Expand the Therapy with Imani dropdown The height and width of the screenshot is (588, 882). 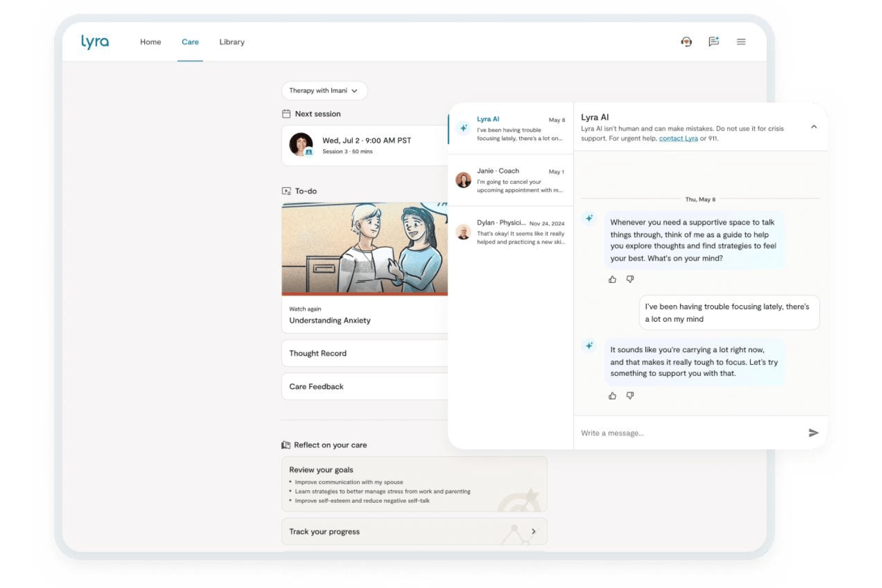click(x=324, y=91)
